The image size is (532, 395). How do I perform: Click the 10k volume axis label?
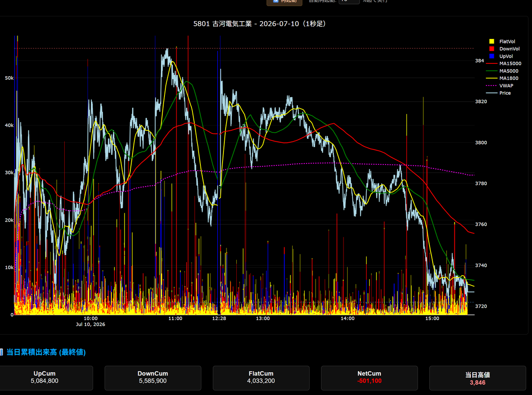point(9,268)
